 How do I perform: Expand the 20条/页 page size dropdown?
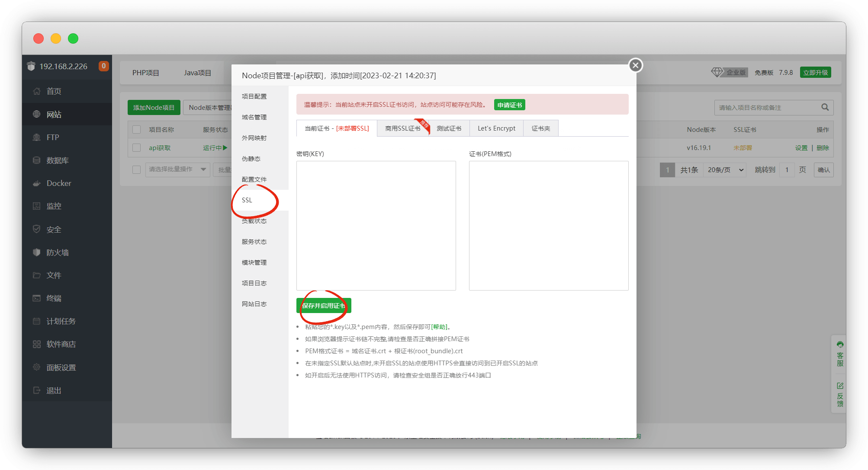[x=725, y=170]
